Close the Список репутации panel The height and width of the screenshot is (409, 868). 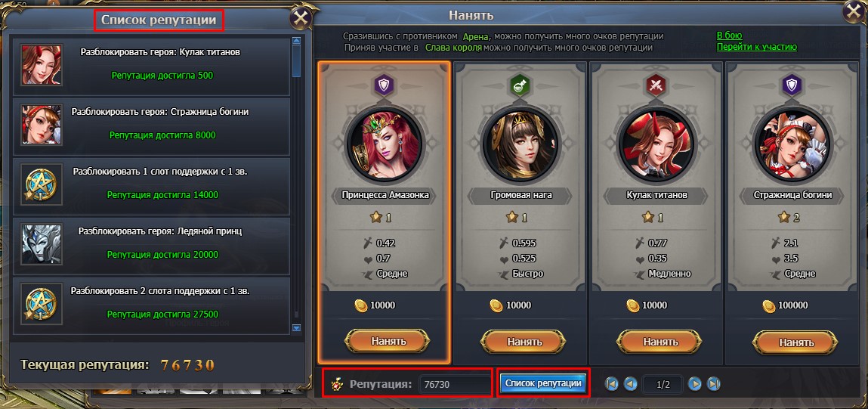tap(301, 19)
